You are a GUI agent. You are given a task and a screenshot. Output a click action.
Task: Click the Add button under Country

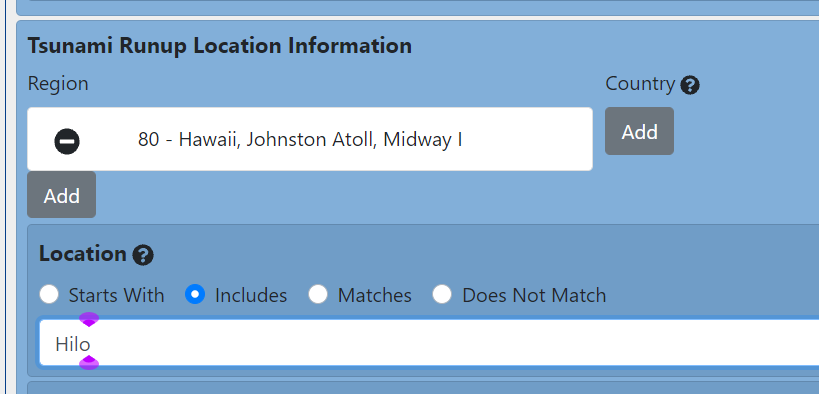point(639,131)
